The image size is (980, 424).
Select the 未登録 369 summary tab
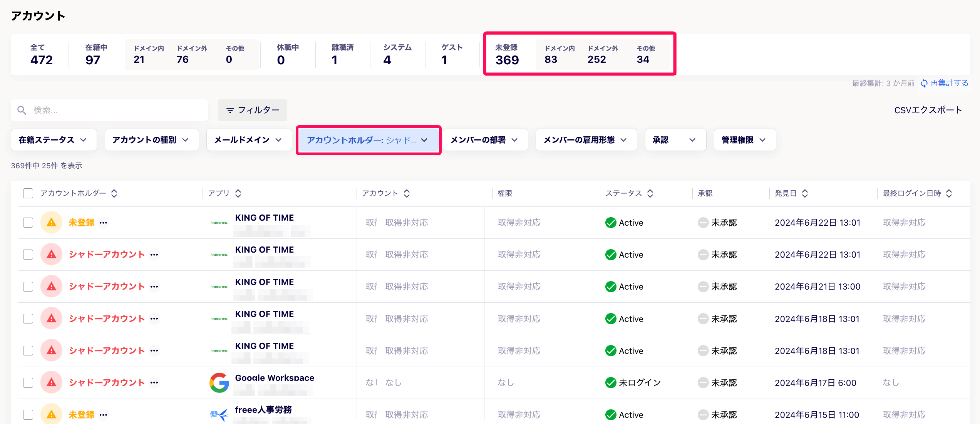click(x=507, y=55)
